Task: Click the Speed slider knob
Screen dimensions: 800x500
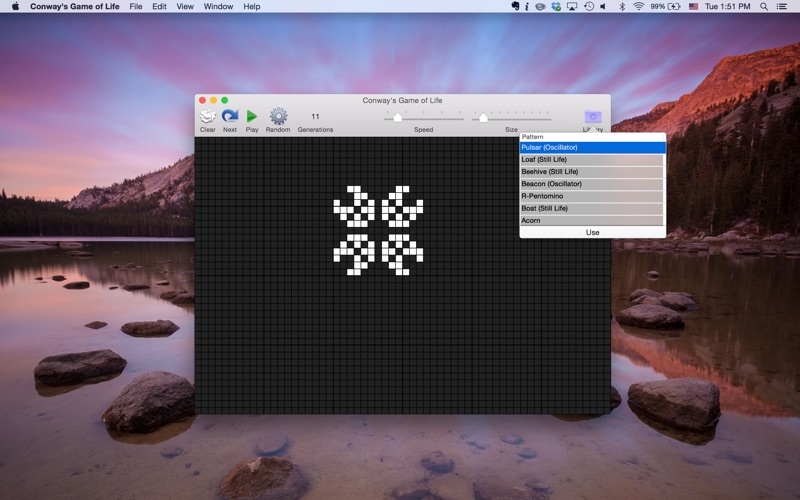Action: click(397, 118)
